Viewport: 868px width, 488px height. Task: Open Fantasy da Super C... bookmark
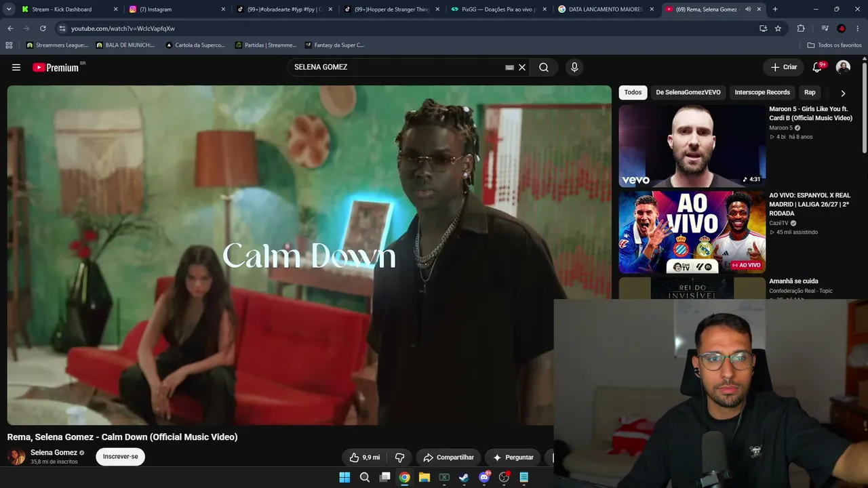(335, 45)
